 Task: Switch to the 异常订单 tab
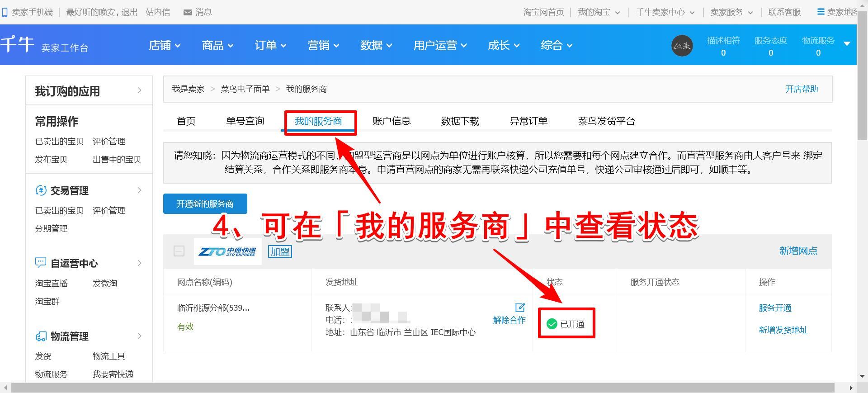click(528, 121)
